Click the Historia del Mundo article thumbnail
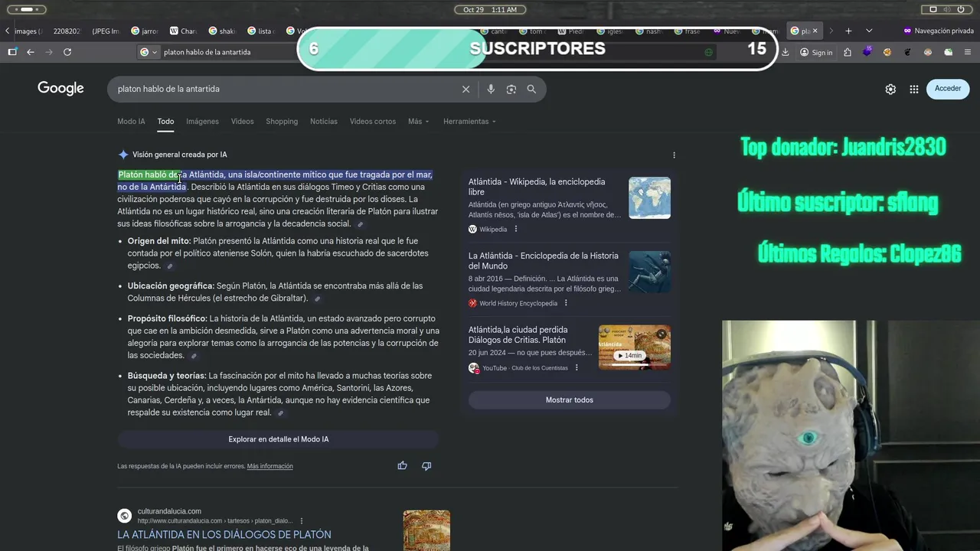Screen dimensions: 980x551 click(x=649, y=272)
